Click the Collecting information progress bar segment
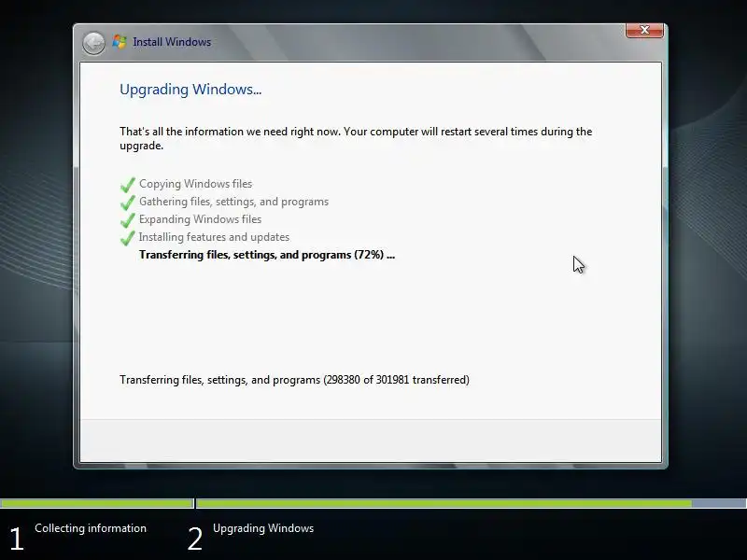Image resolution: width=747 pixels, height=560 pixels. (96, 503)
